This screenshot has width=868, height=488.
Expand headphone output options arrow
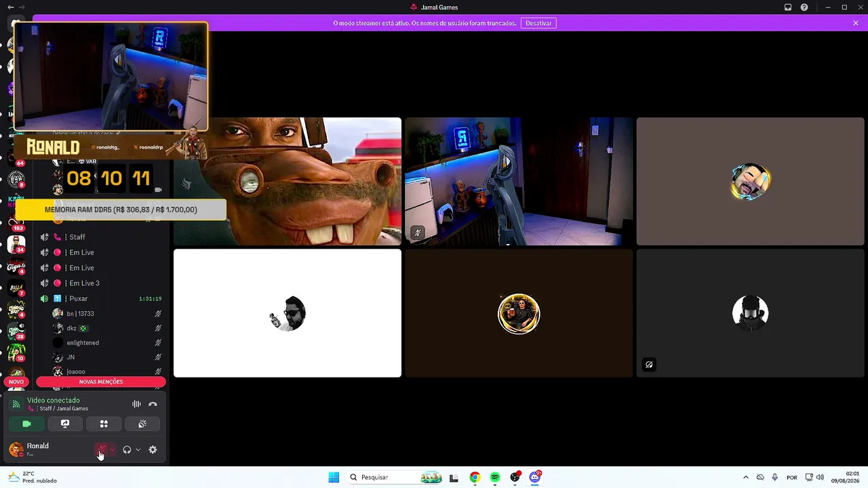(x=138, y=449)
